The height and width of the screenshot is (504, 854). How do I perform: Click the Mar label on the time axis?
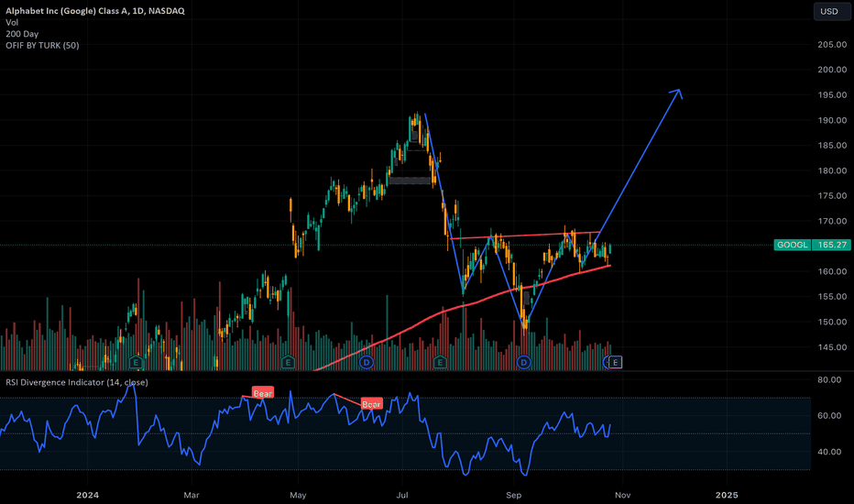(x=192, y=495)
